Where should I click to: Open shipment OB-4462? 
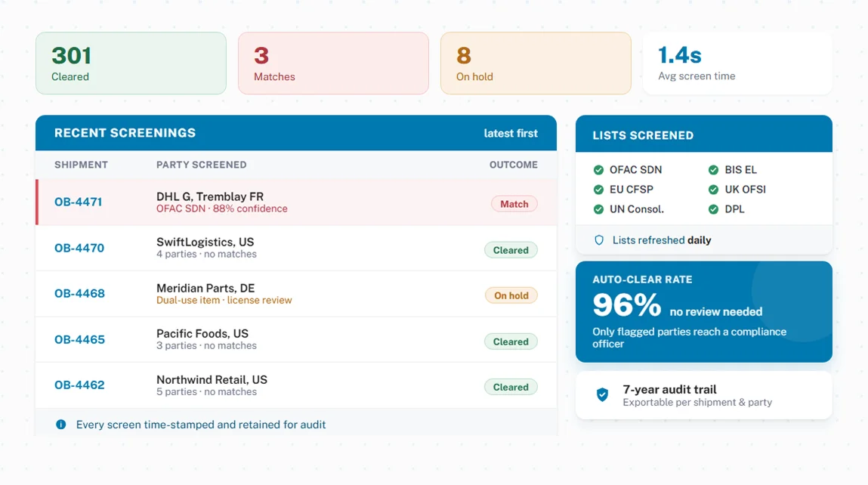[x=79, y=385]
